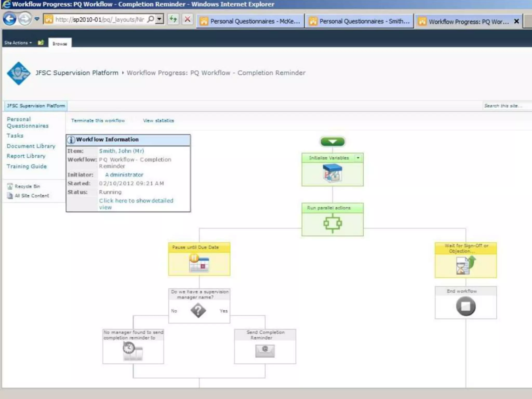Switch to Personal Questionnaires - McKe... tab
The height and width of the screenshot is (399, 532).
pos(250,21)
